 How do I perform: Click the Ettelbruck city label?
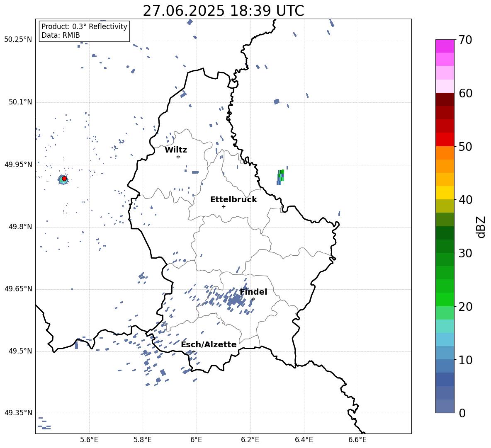233,200
